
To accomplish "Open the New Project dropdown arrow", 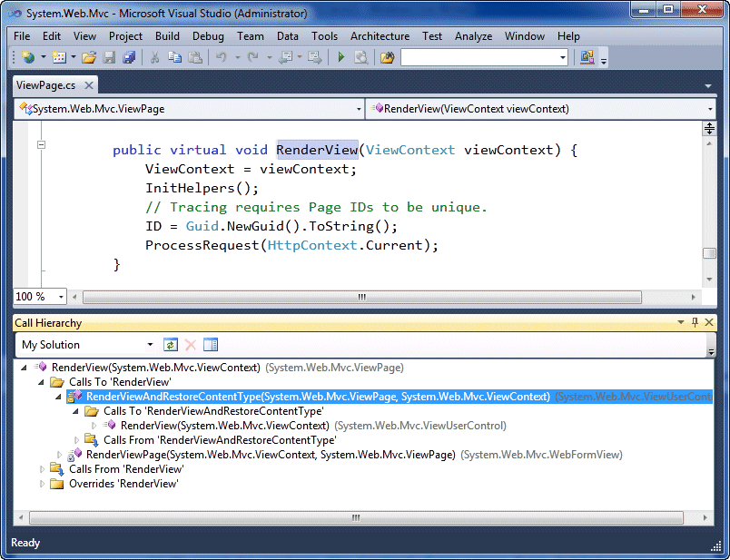I will (x=44, y=57).
